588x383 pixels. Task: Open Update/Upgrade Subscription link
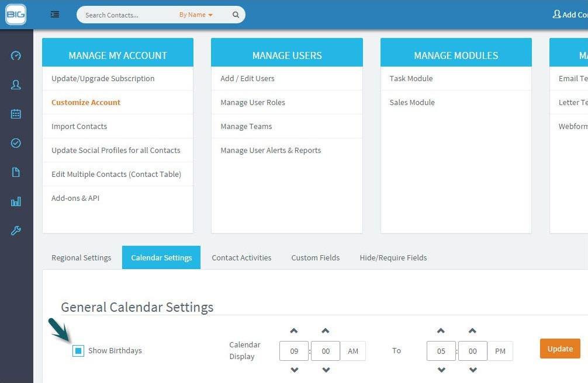tap(103, 79)
